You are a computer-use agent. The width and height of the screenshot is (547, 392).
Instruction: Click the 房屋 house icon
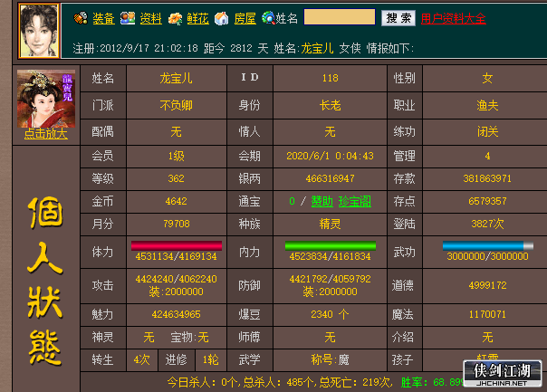[222, 18]
